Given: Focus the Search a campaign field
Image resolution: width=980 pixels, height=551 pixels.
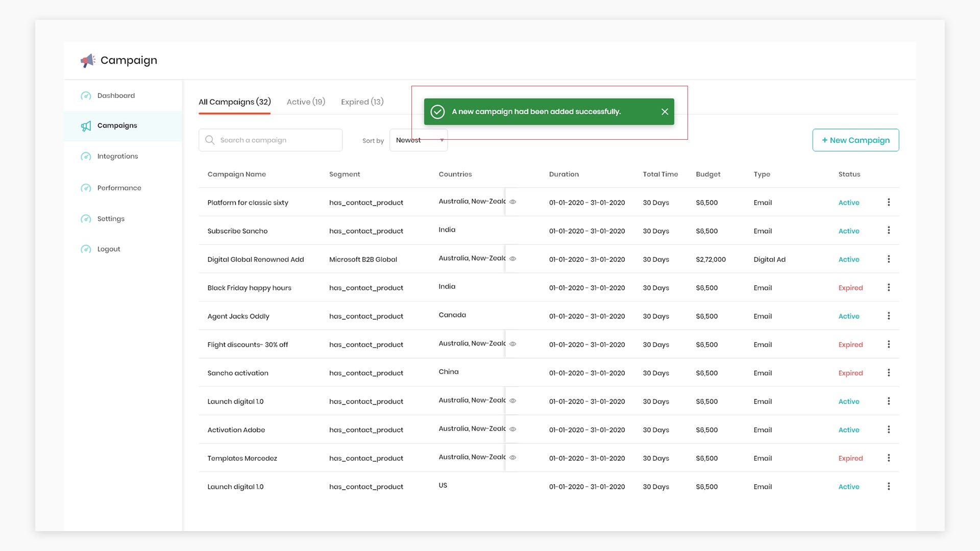Looking at the screenshot, I should tap(271, 140).
